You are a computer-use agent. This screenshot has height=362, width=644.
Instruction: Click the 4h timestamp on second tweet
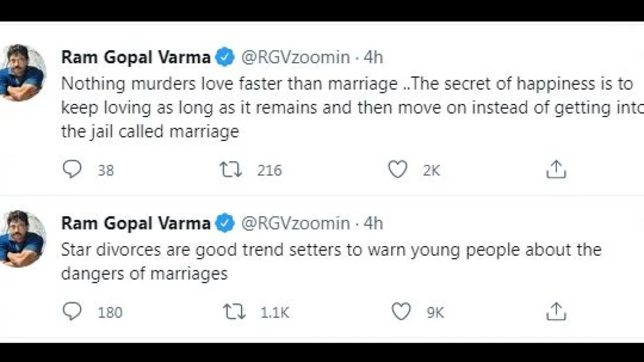pos(374,224)
